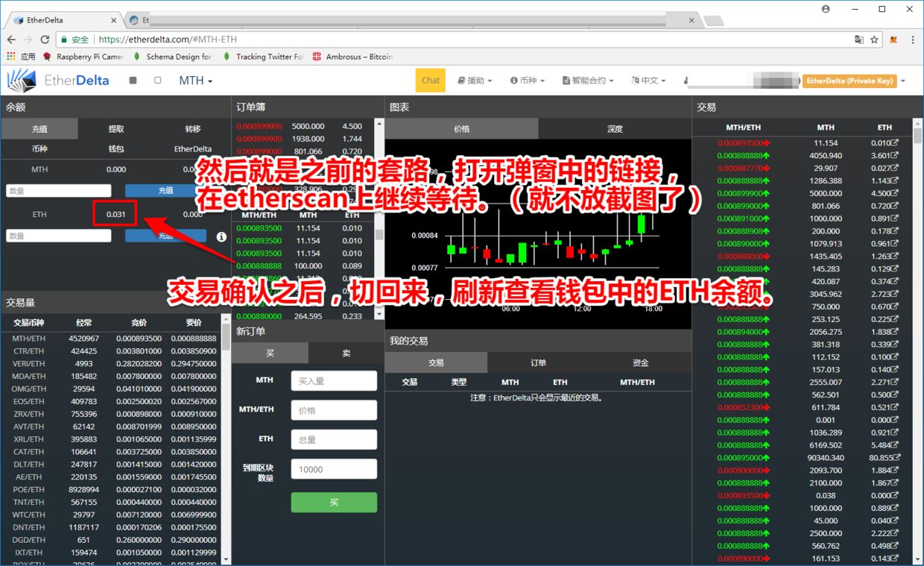Open external link for 4050.940 trade row
This screenshot has height=566, width=924.
pos(895,156)
